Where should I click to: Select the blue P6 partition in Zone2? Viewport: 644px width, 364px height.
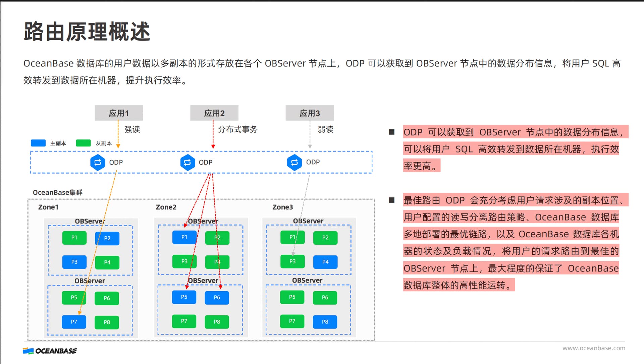click(217, 298)
